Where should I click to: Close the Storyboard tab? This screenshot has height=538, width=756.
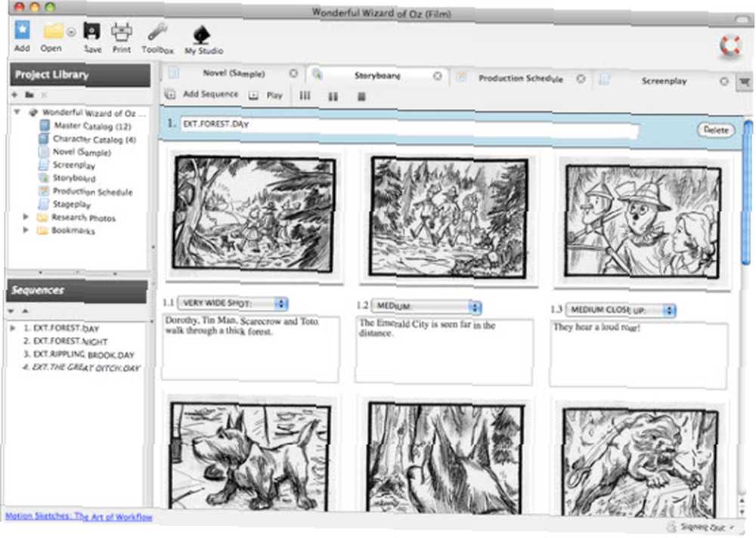point(437,76)
